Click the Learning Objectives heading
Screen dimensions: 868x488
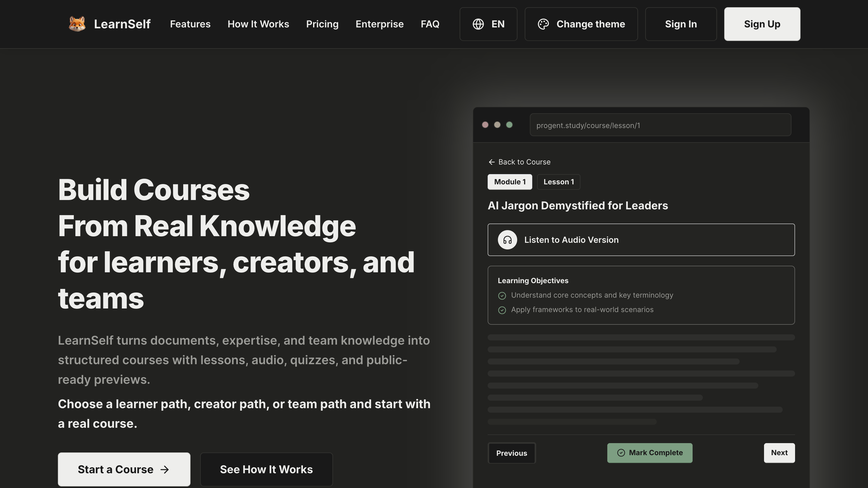(x=533, y=280)
